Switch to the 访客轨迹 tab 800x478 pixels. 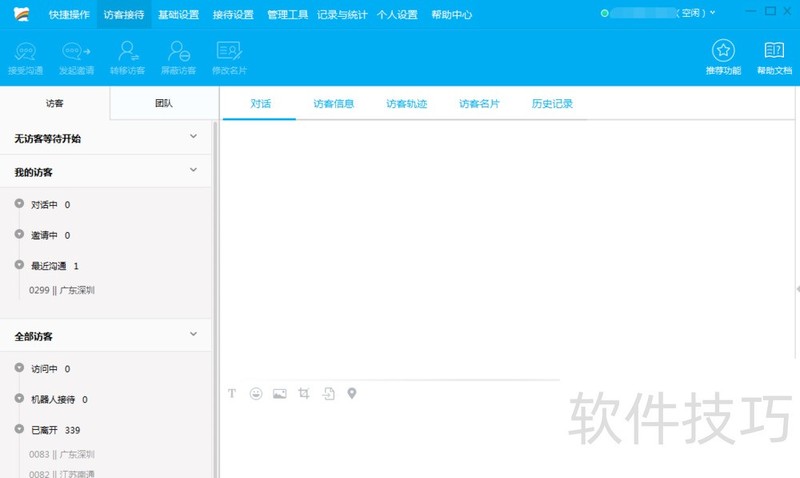(407, 104)
